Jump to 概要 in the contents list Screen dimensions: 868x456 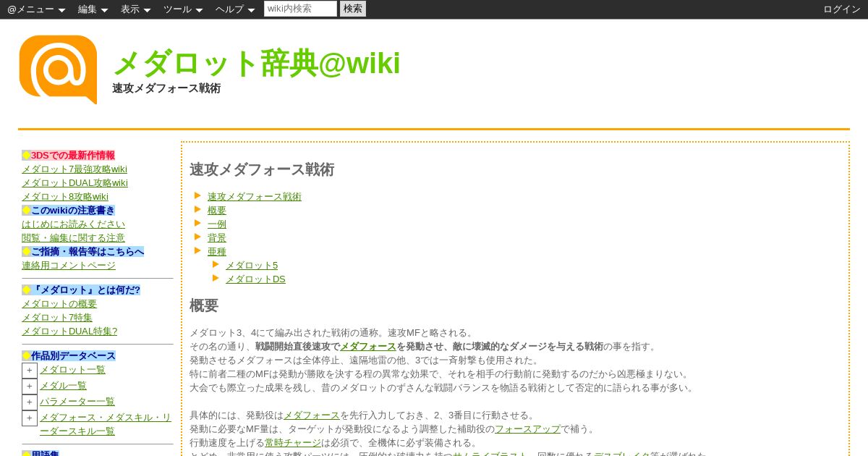[217, 211]
